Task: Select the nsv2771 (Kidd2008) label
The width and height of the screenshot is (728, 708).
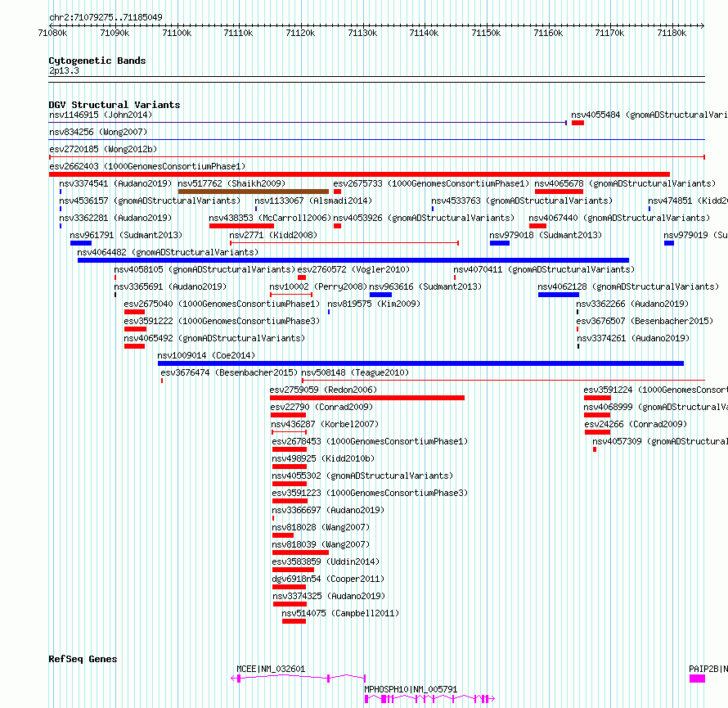Action: [x=273, y=235]
